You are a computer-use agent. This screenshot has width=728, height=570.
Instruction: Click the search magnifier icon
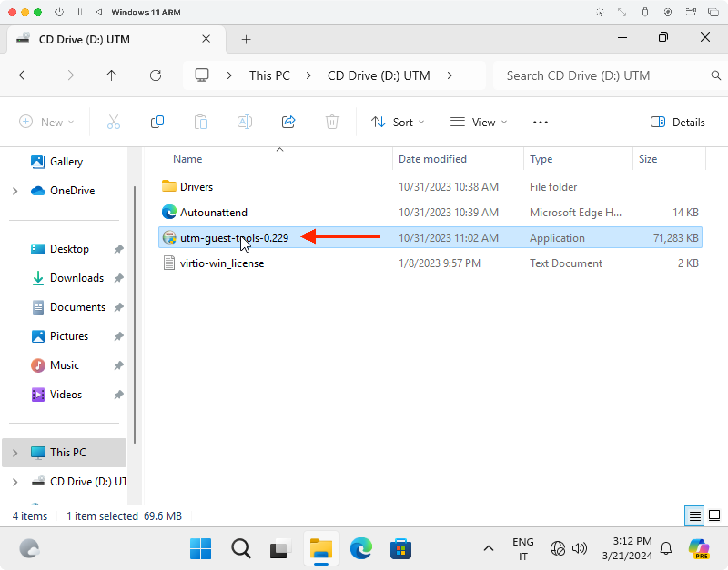pos(715,76)
